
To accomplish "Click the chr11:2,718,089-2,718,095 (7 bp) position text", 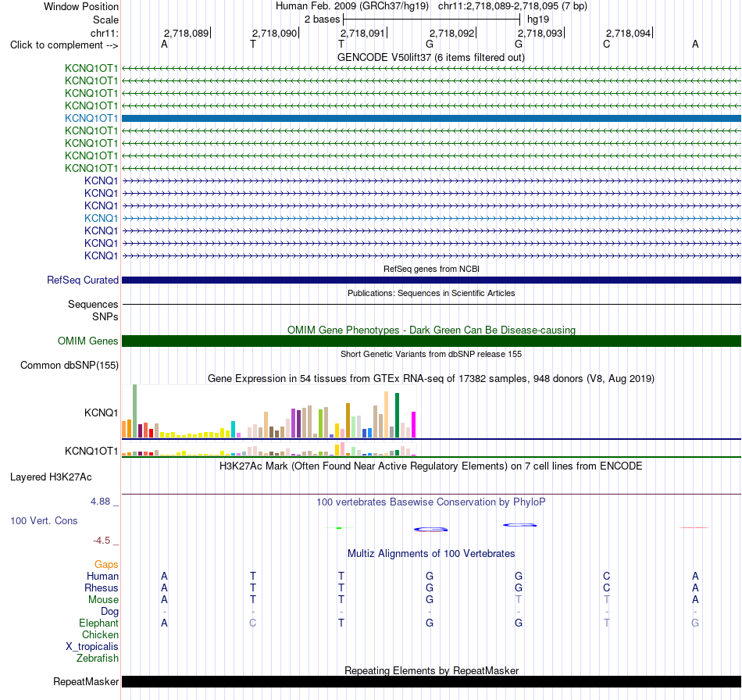I will click(512, 6).
